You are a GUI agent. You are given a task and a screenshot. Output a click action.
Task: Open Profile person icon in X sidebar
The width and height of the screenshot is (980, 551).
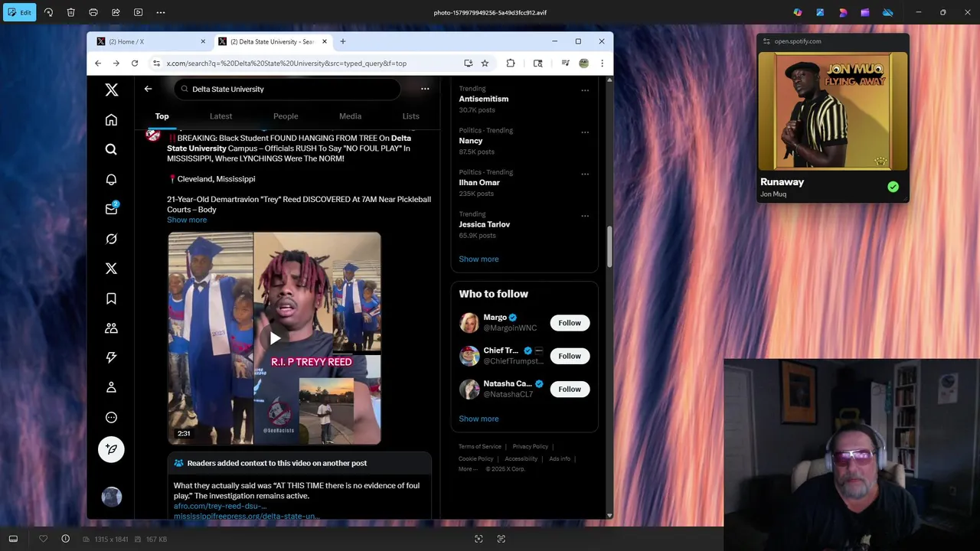(112, 387)
